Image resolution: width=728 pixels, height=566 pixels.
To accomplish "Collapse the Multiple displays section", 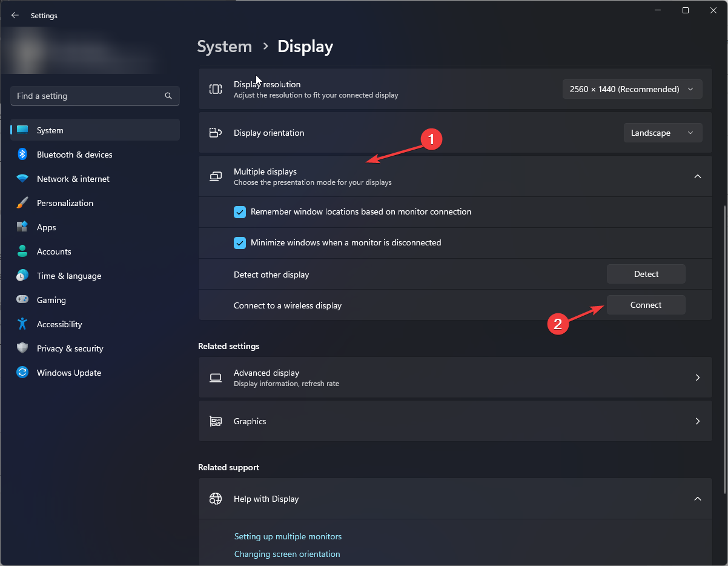I will point(697,176).
